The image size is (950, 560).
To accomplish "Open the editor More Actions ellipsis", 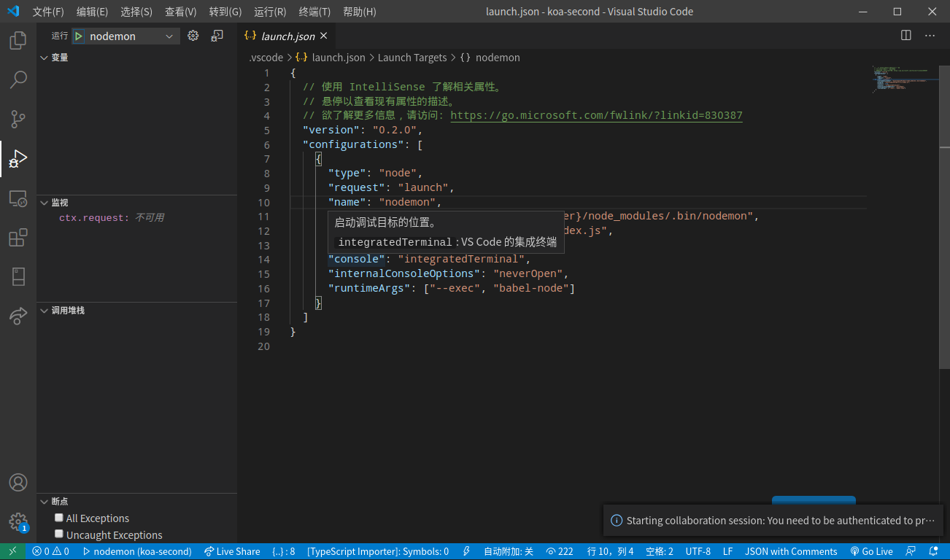I will click(930, 35).
